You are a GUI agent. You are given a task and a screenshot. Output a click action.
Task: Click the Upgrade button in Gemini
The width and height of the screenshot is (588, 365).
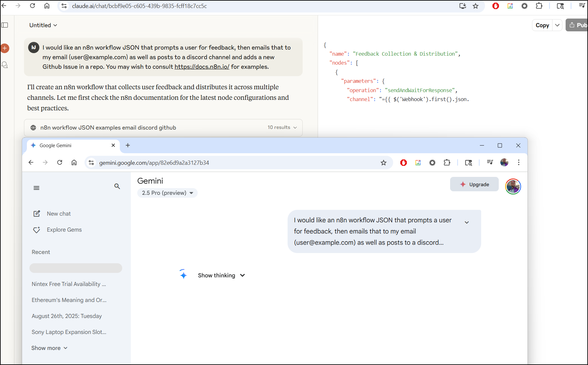pos(474,184)
